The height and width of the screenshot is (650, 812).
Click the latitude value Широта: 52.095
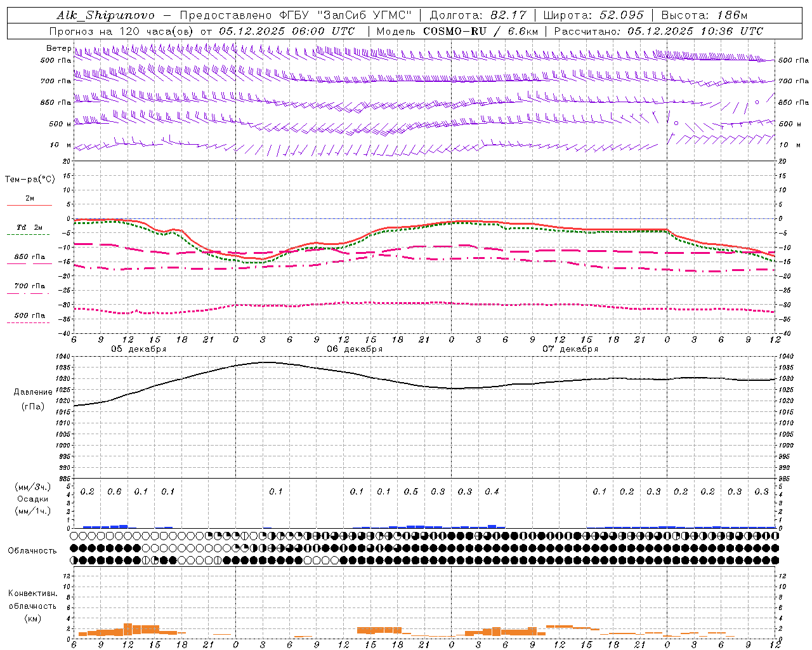coord(594,15)
